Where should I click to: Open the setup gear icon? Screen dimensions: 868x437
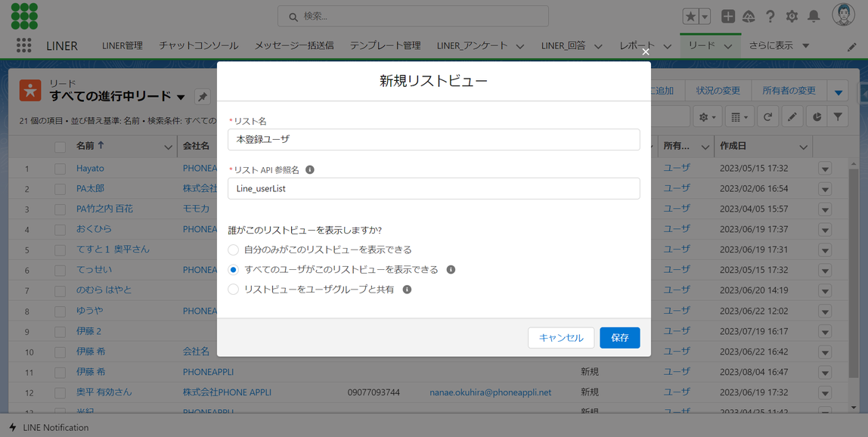[x=792, y=17]
